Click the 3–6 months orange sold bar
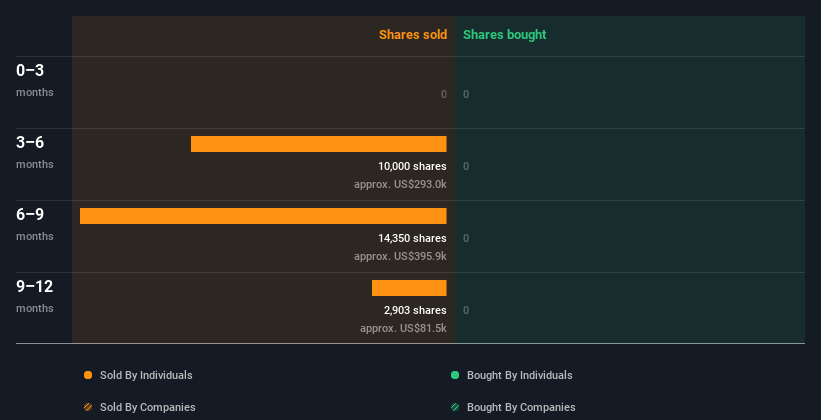Viewport: 821px width, 420px height. (318, 144)
